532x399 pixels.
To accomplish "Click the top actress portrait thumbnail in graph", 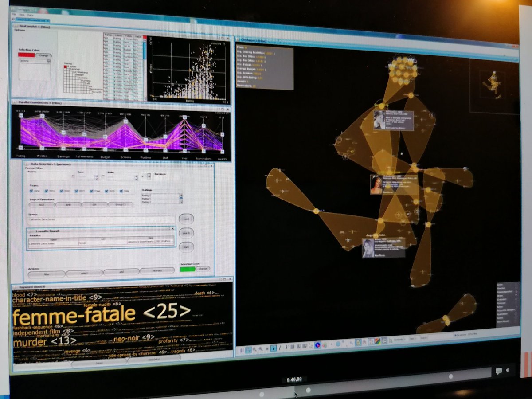I will click(379, 119).
